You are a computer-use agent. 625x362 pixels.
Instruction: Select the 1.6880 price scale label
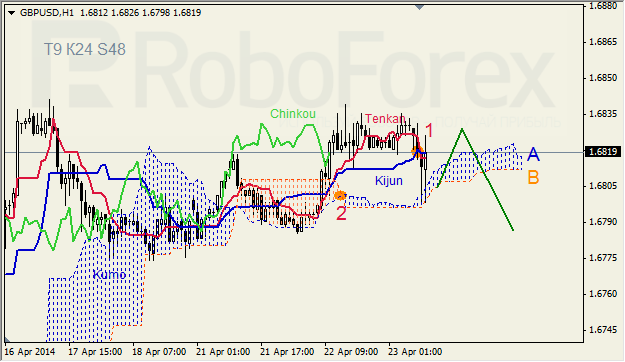[603, 6]
